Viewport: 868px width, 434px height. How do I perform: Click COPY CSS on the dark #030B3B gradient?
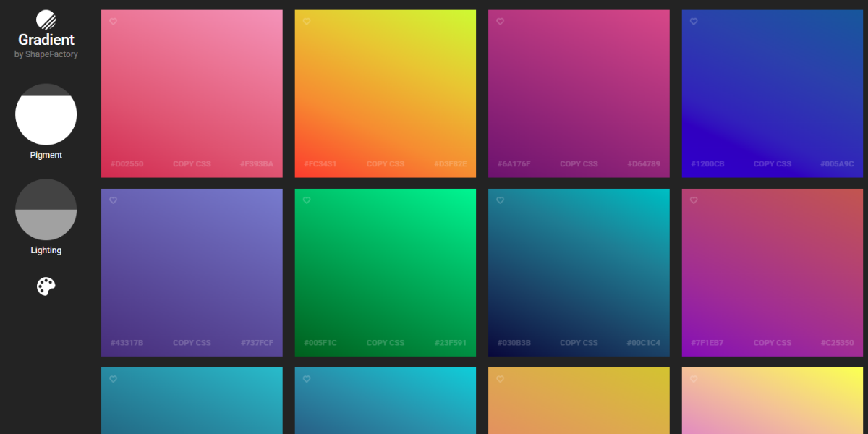click(579, 342)
